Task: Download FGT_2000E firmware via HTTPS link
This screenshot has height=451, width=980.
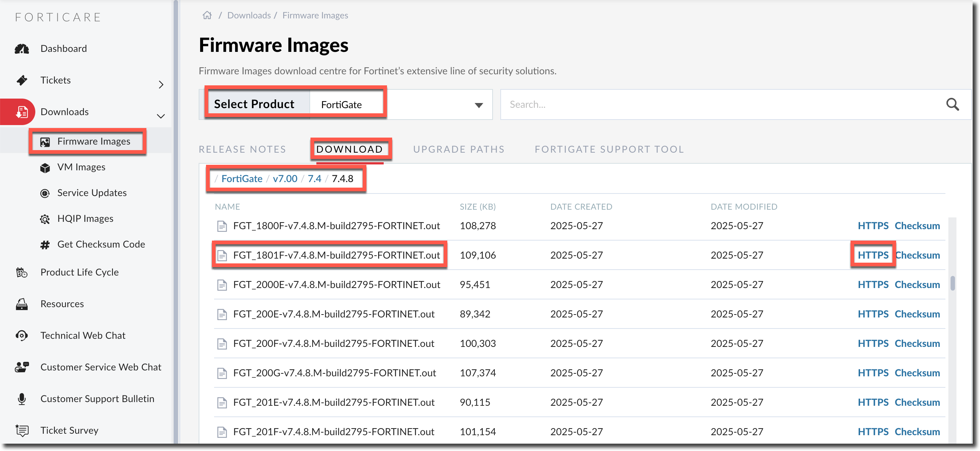Action: [x=873, y=285]
